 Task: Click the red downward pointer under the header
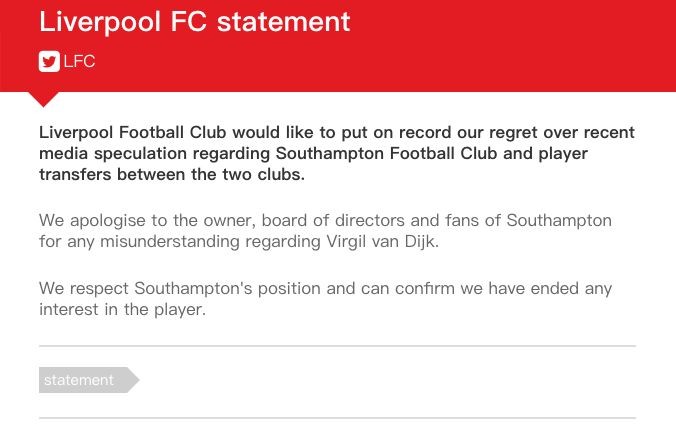click(x=45, y=98)
